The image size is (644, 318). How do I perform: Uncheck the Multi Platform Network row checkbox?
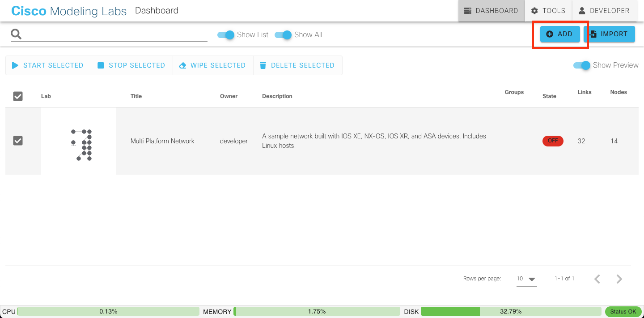click(18, 141)
